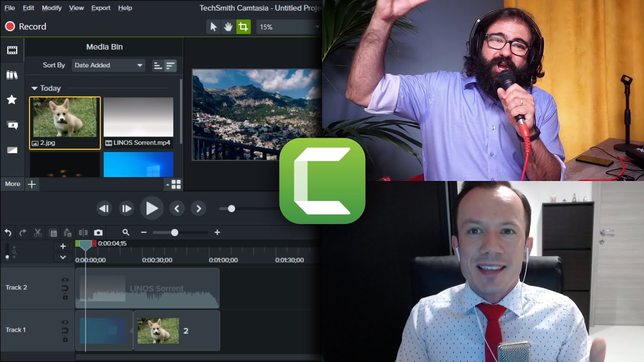Jump to next clip arrow
Screen dimensions: 644x362
coord(199,209)
